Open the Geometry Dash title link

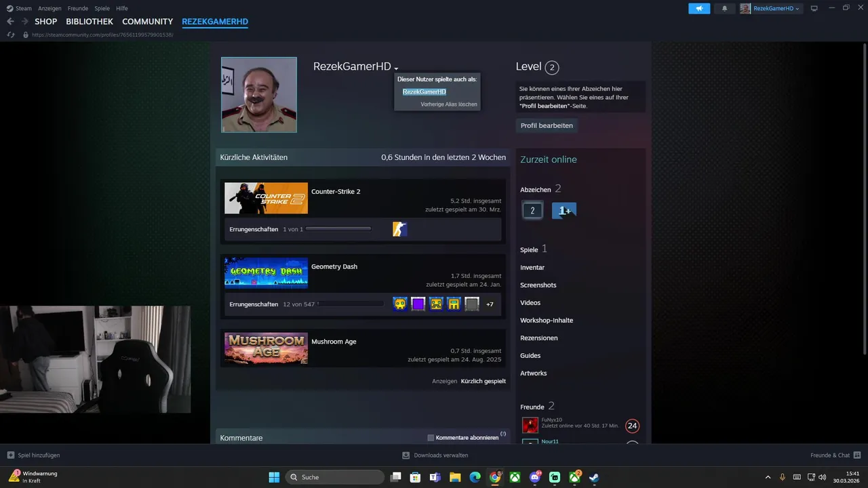point(334,266)
